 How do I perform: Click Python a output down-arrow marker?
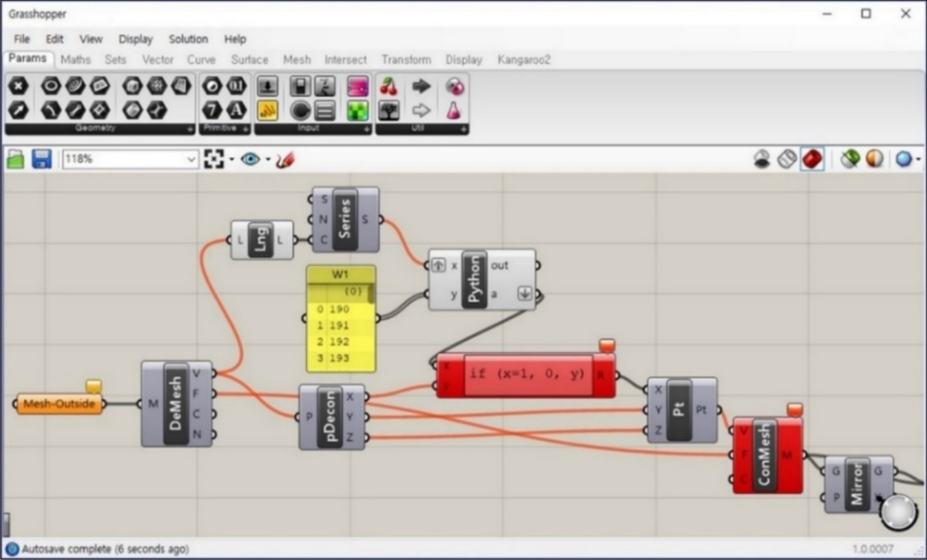(525, 293)
